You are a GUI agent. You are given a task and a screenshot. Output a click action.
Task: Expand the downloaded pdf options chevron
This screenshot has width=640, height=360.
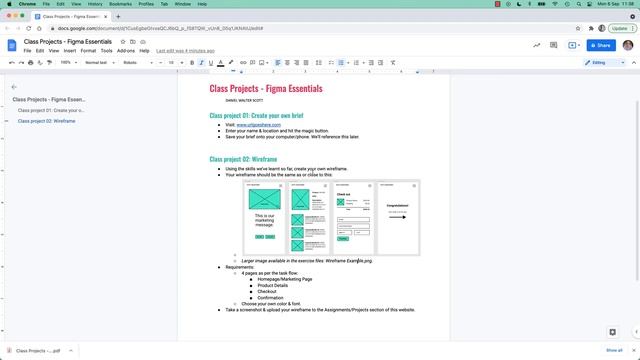[x=71, y=351]
